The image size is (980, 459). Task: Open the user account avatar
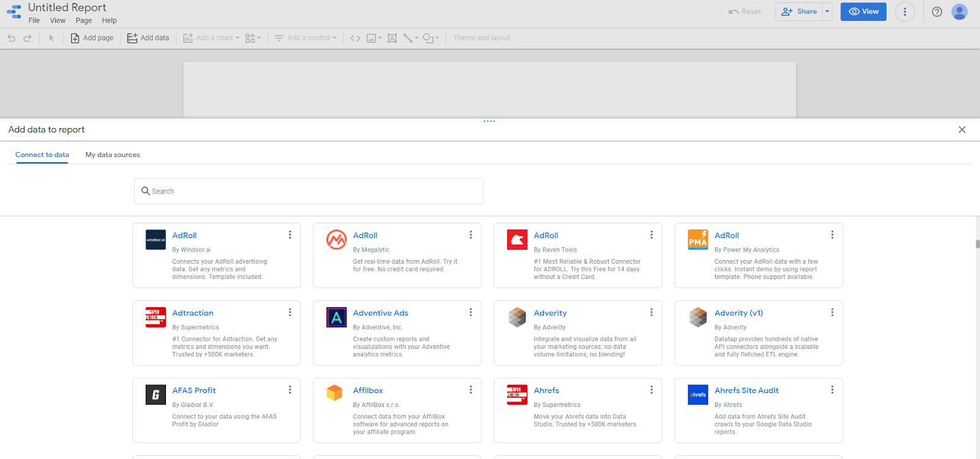point(959,12)
